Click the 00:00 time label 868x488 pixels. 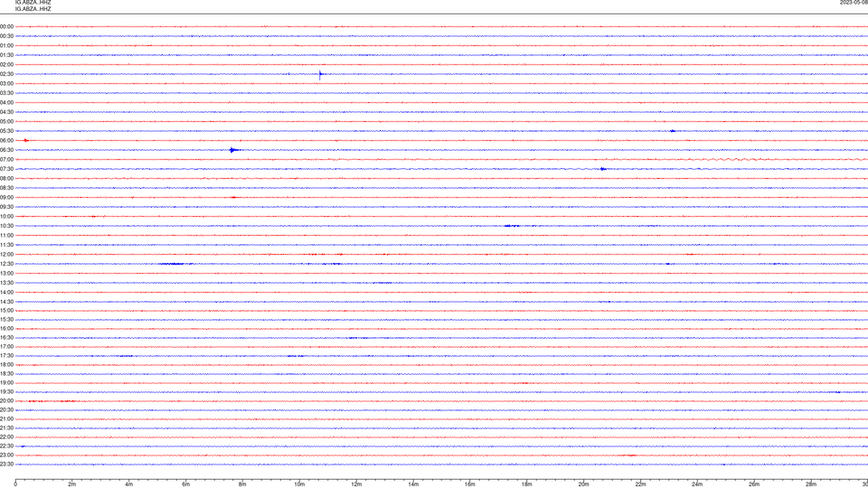click(6, 26)
